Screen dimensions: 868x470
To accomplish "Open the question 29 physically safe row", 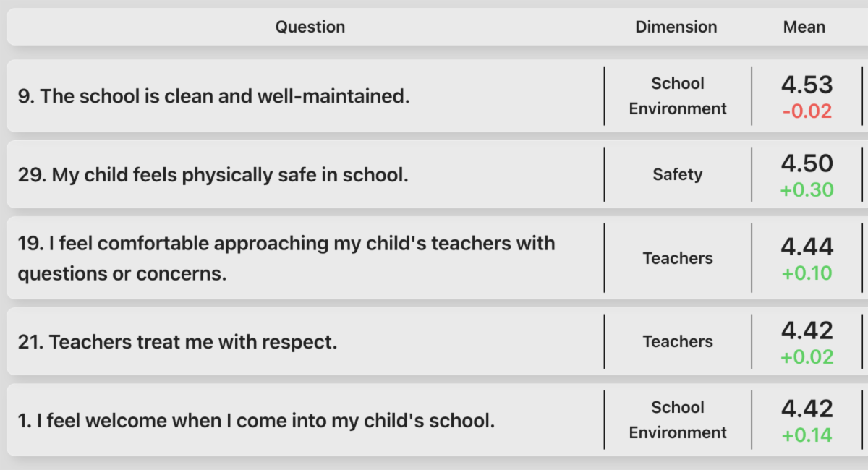I will pos(213,175).
